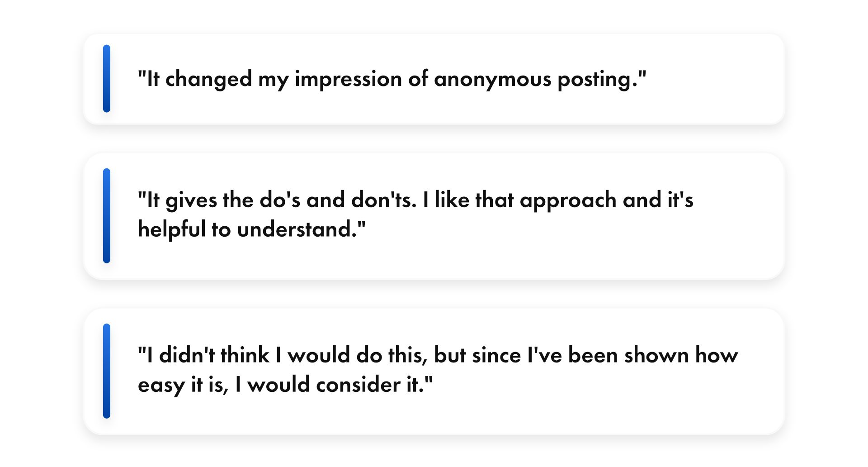Click the blue bar beside second quote

(107, 215)
